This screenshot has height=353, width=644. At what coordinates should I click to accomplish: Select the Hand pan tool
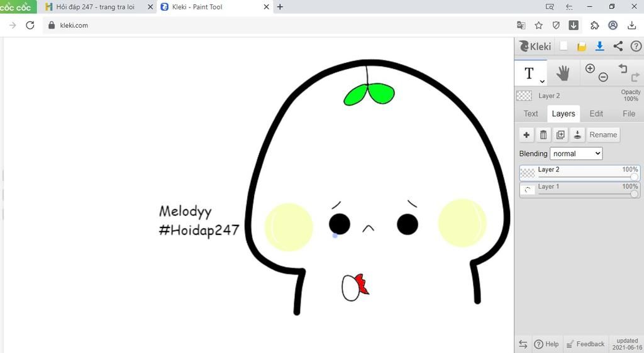(x=563, y=73)
